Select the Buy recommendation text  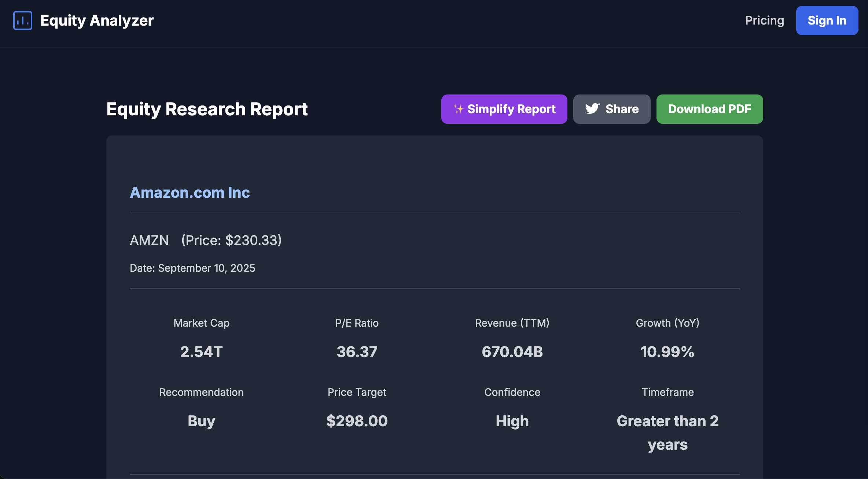[x=201, y=421]
